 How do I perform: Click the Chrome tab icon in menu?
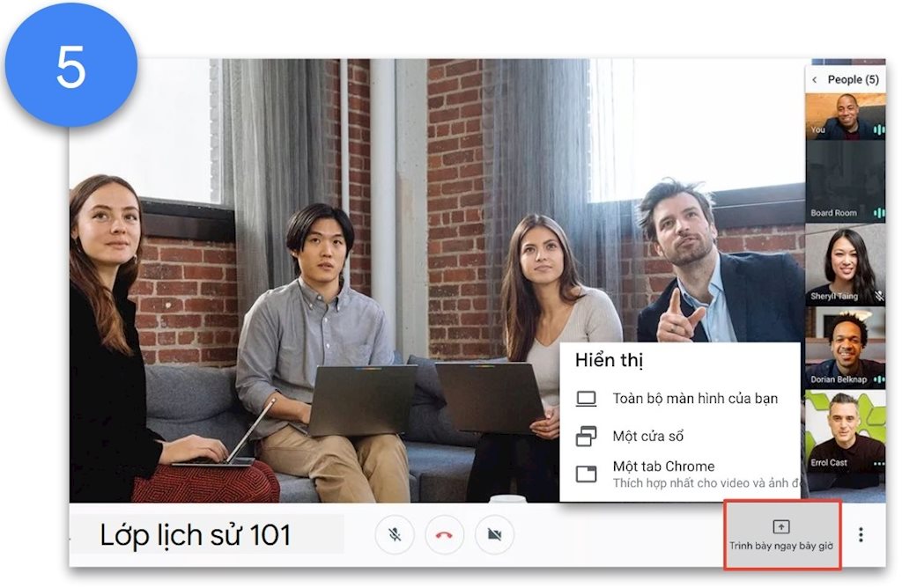[x=586, y=474]
